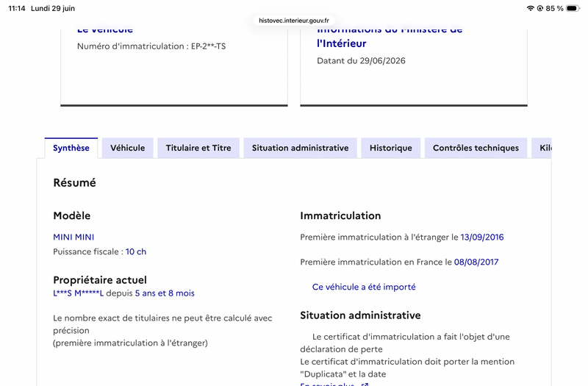Viewport: 588px width, 386px height.
Task: Select the Historique tab
Action: coord(391,148)
